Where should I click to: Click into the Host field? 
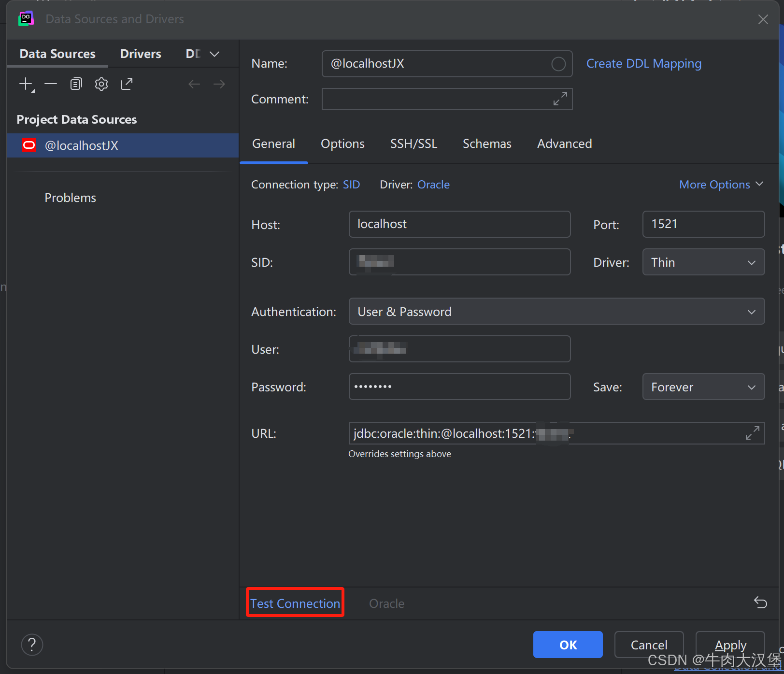tap(459, 224)
